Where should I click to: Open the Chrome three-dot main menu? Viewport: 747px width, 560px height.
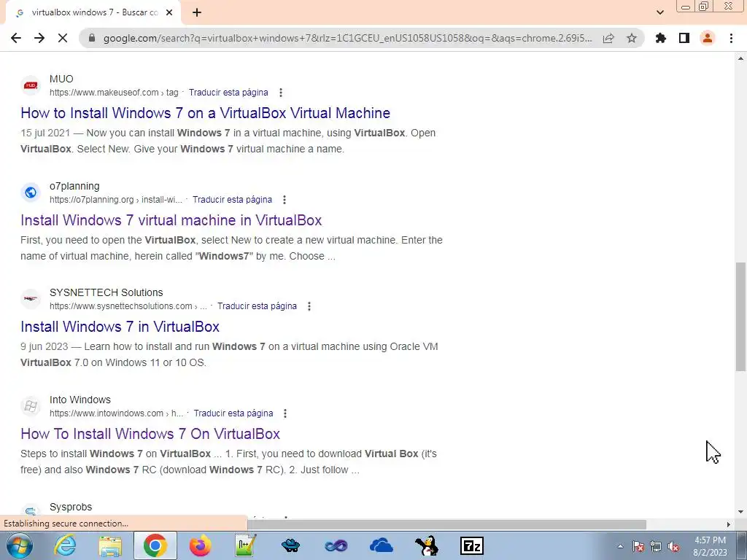pyautogui.click(x=731, y=38)
